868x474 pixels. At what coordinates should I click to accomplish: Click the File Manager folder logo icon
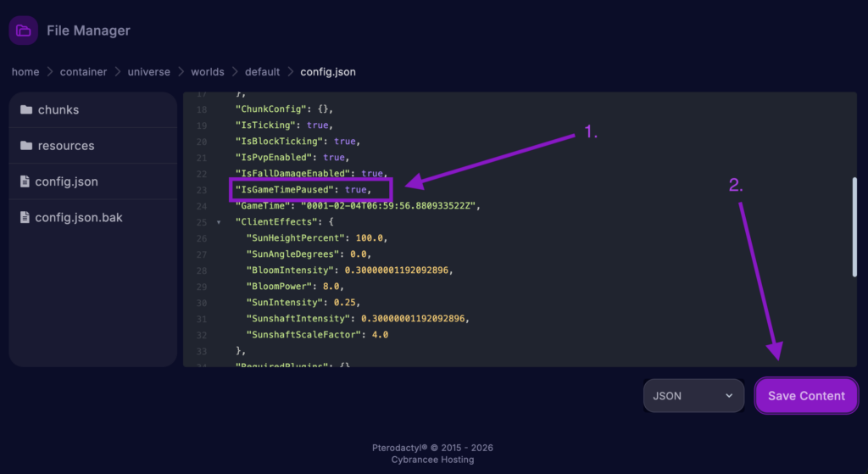[x=23, y=31]
